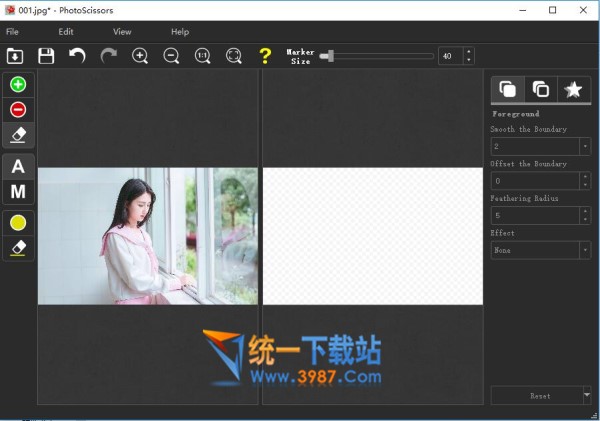This screenshot has width=600, height=421.
Task: Expand the Smooth the Boundary dropdown
Action: coord(585,147)
